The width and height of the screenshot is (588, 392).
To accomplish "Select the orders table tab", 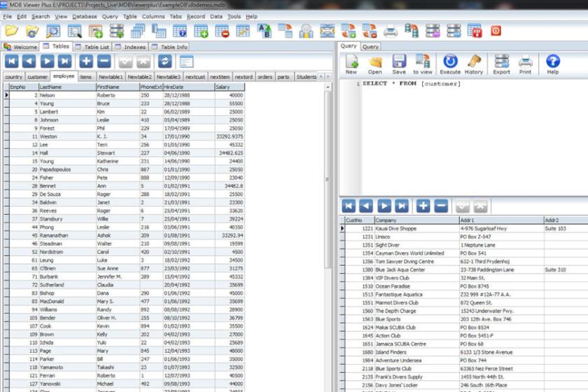I will [265, 77].
